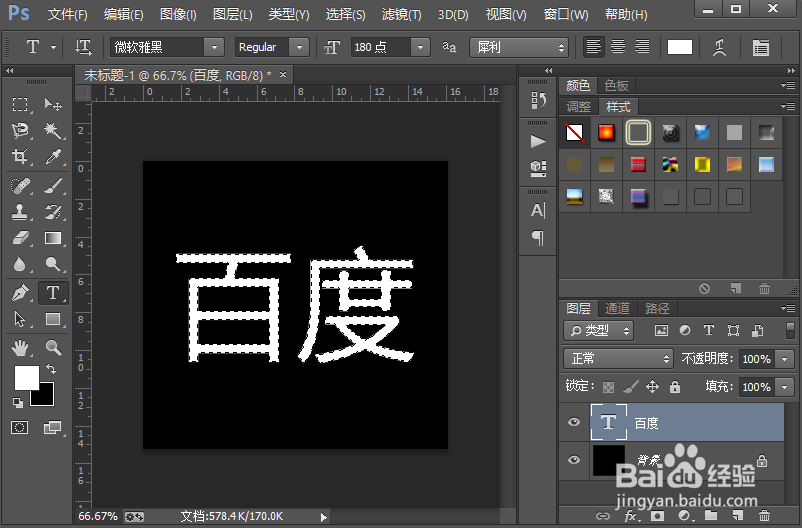The width and height of the screenshot is (802, 528).
Task: Open the 文件(F) menu
Action: pyautogui.click(x=68, y=14)
